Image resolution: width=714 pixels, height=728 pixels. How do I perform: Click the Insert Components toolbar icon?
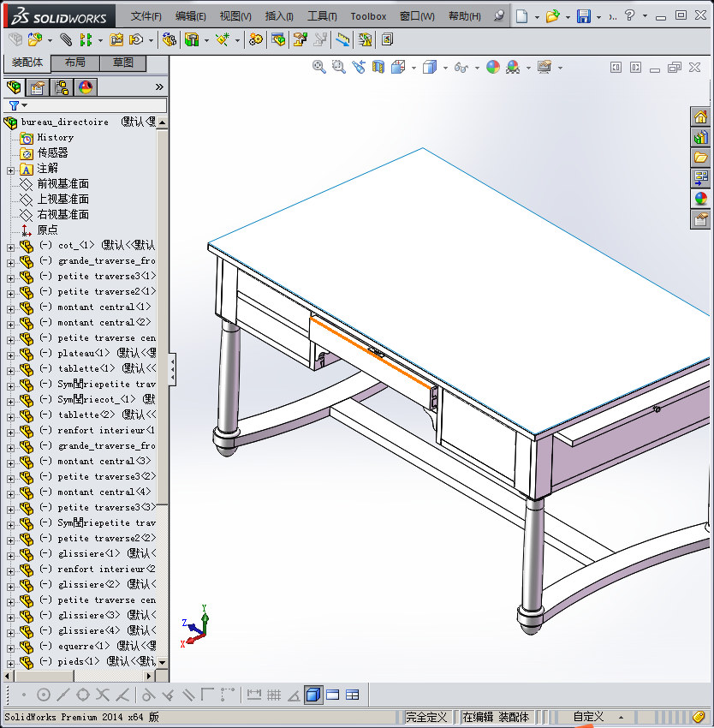35,40
